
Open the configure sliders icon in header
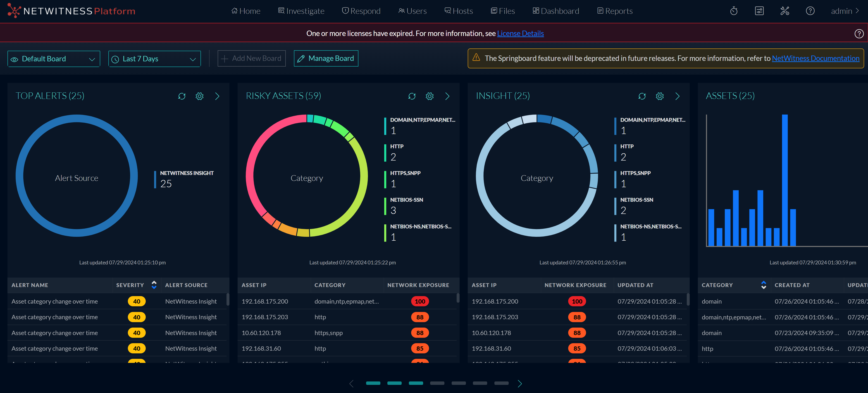pos(759,11)
